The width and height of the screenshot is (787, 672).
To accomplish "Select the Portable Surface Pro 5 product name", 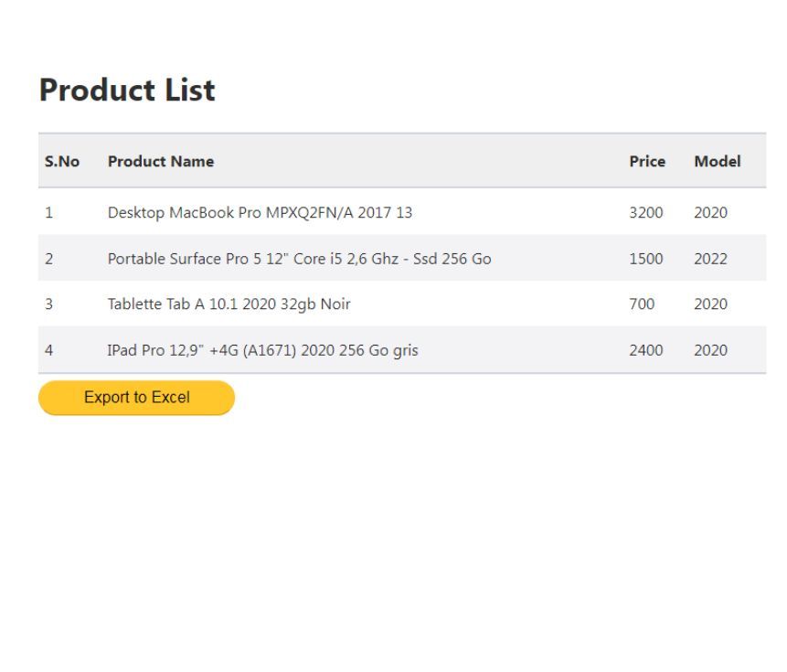I will pyautogui.click(x=299, y=259).
